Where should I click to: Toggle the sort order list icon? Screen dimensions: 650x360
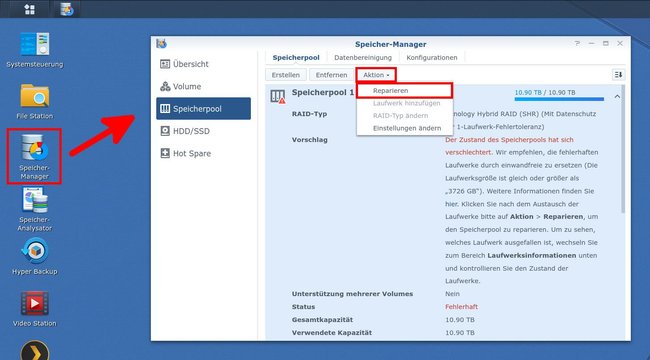(618, 75)
